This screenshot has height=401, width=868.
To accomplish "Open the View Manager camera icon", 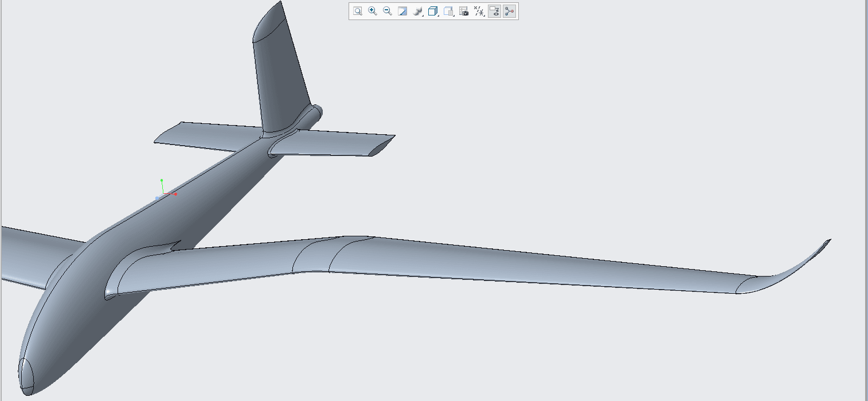I will point(464,11).
